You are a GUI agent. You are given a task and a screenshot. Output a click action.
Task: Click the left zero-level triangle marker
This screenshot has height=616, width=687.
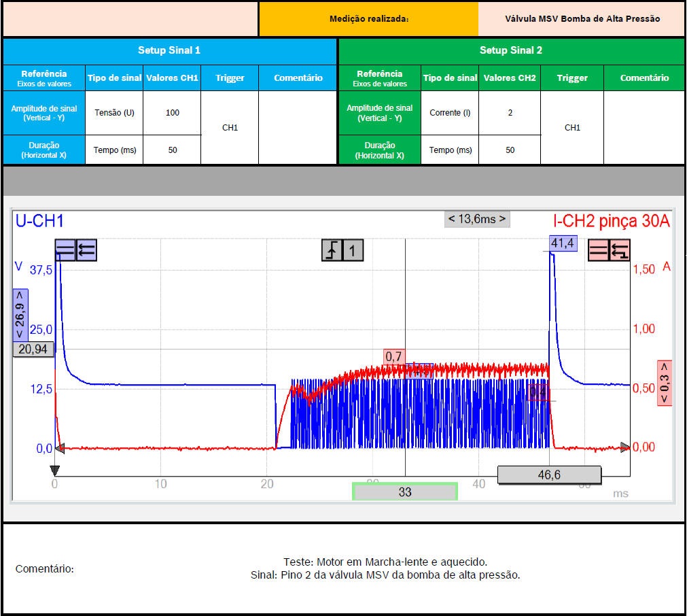tap(60, 448)
